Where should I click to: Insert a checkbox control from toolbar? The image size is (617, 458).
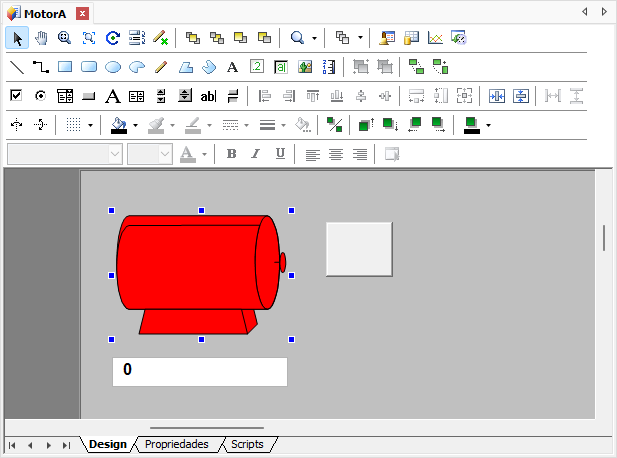point(17,96)
